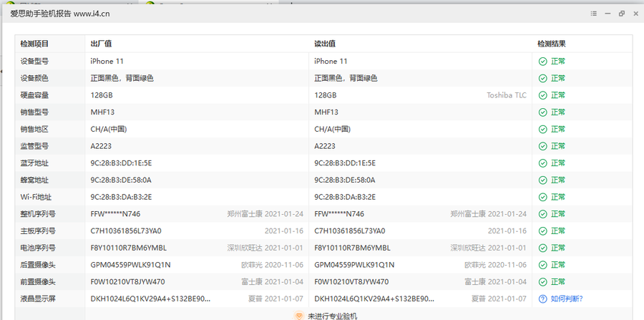
Task: Click the 设备型号 row label
Action: click(34, 61)
